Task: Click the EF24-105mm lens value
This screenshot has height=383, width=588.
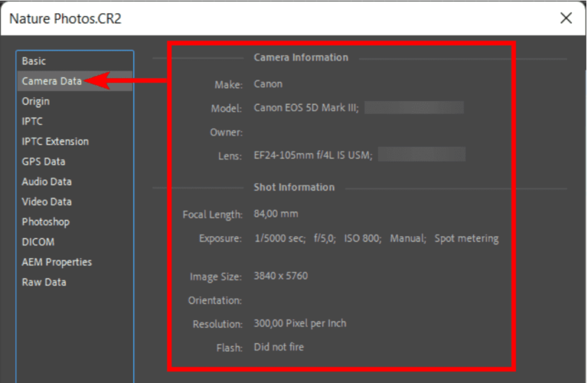Action: pyautogui.click(x=313, y=155)
